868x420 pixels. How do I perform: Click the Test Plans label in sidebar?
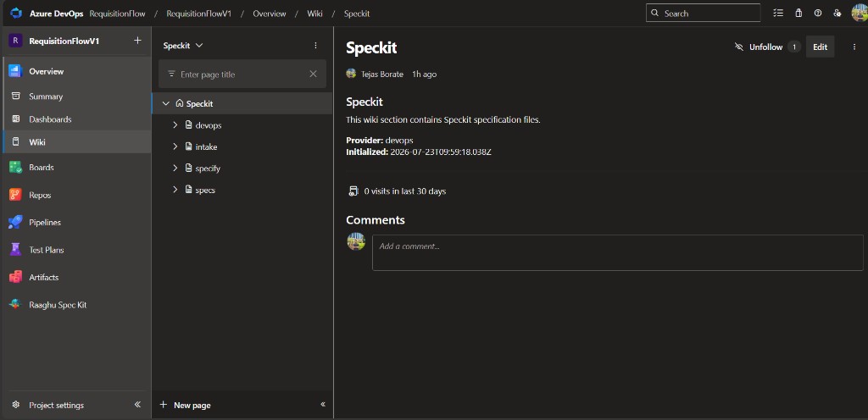(x=47, y=250)
